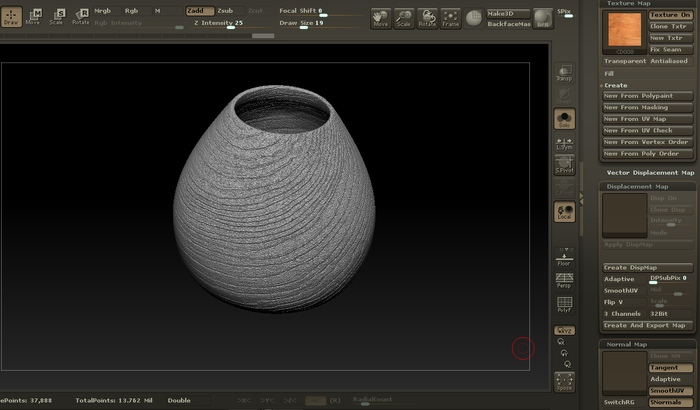Click the Ghost icon below Transp
Screen dimensions: 700x410
[564, 96]
